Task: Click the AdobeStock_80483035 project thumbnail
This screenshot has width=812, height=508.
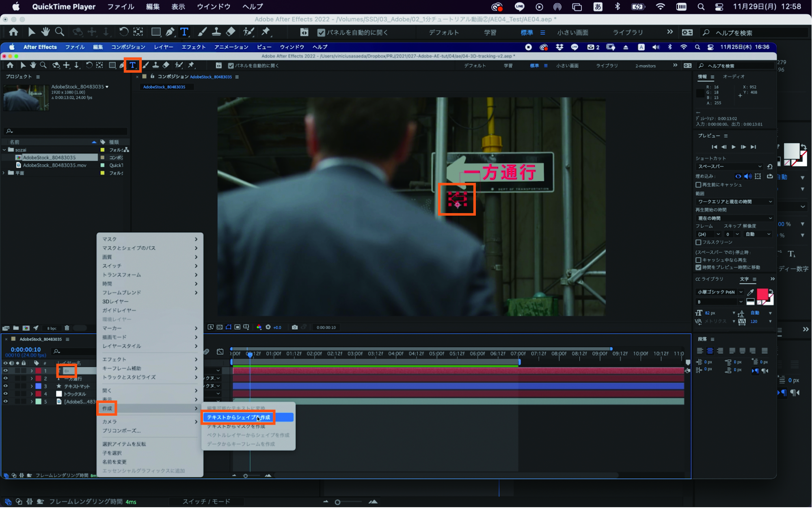Action: coord(26,97)
